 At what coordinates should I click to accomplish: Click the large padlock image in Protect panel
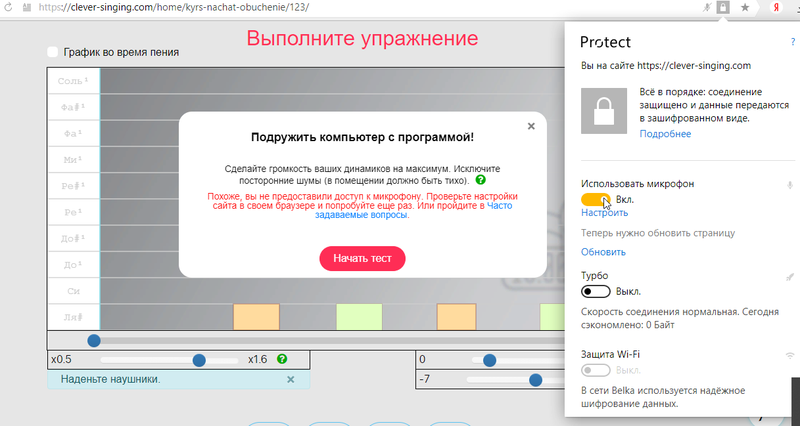click(604, 111)
